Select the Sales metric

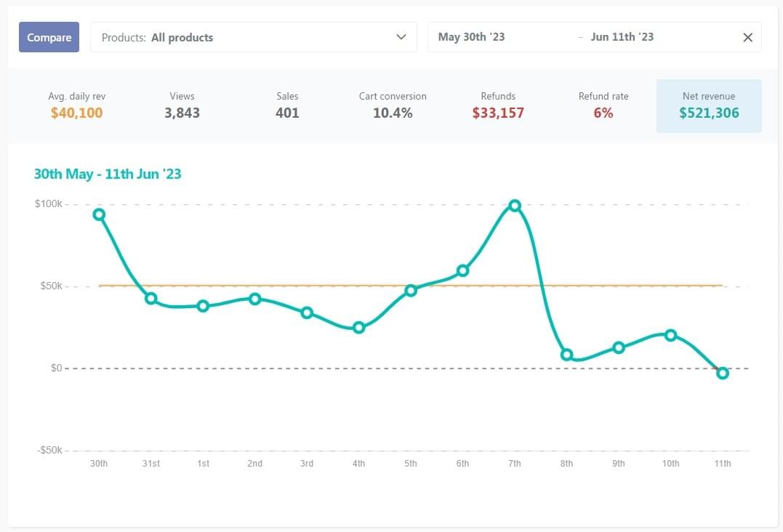[287, 105]
